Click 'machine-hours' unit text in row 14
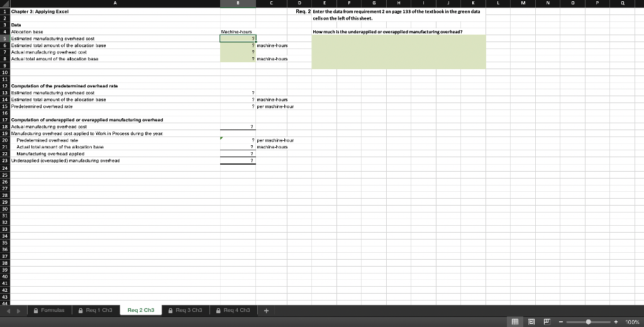644x327 pixels. pos(272,100)
